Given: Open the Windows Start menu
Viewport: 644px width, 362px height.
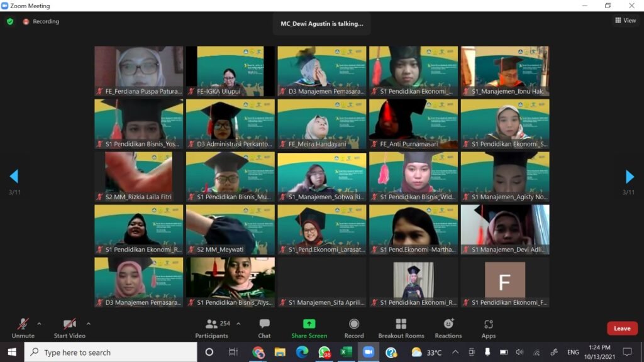Looking at the screenshot, I should (x=12, y=352).
